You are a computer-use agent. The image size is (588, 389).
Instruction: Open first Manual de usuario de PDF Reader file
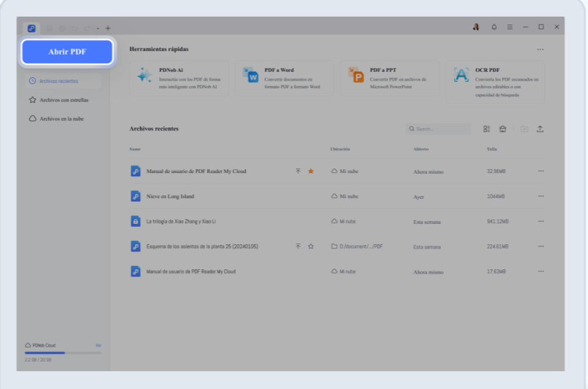[196, 171]
